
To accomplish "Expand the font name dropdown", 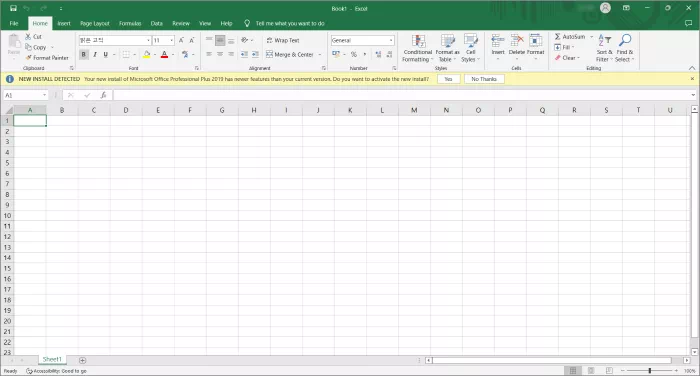I will click(148, 40).
